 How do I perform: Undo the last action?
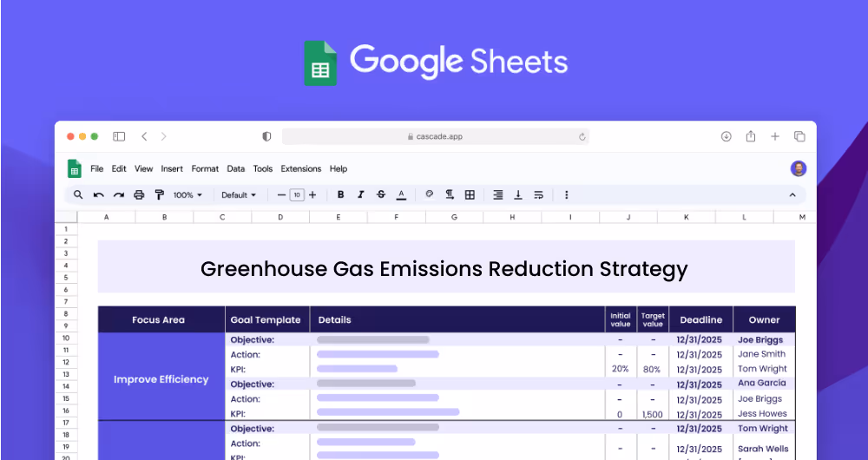point(99,195)
